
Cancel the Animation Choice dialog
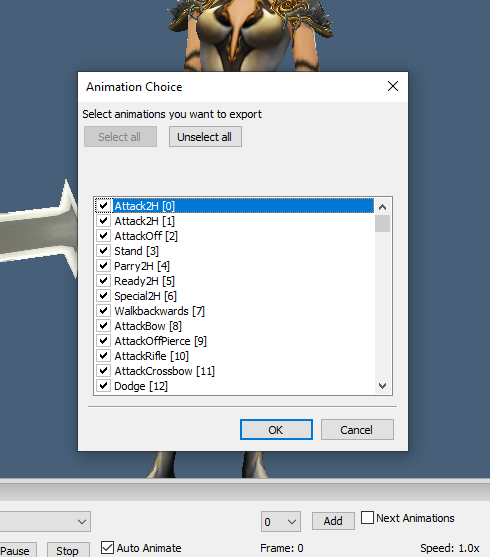click(x=357, y=429)
